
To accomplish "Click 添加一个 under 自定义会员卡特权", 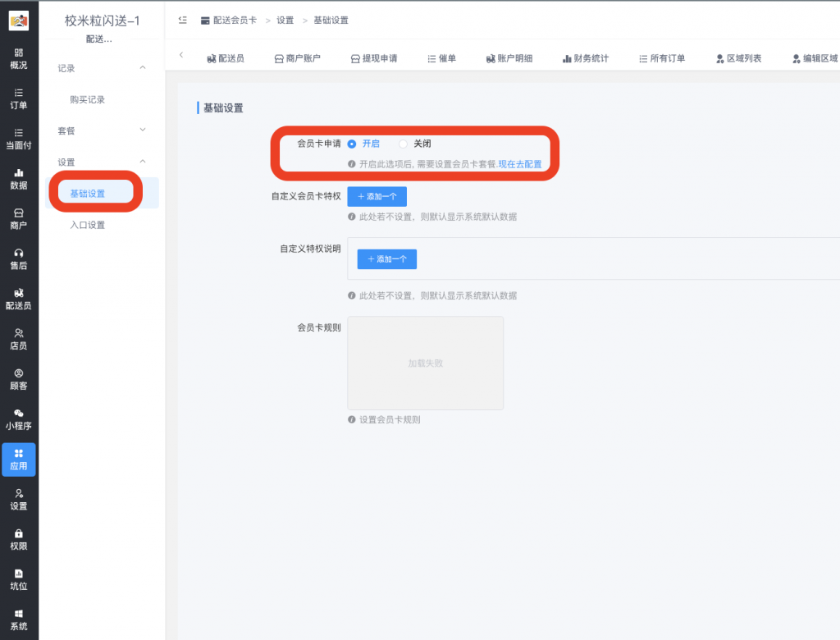I will [377, 196].
